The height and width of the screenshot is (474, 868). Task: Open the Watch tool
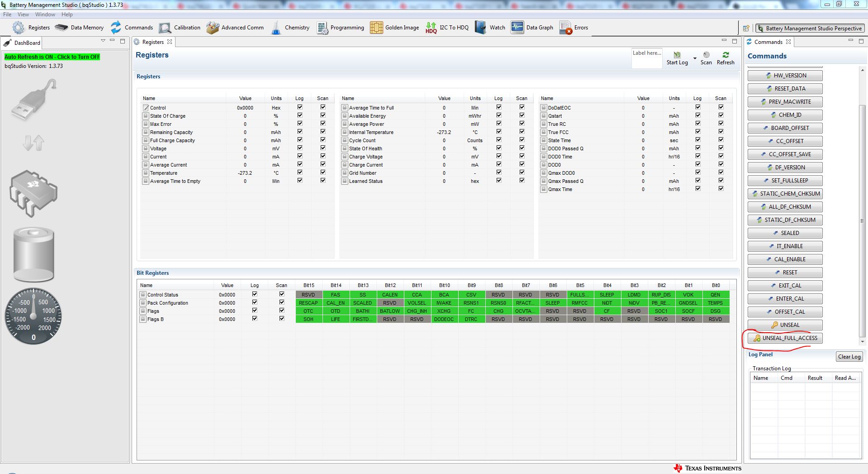click(x=490, y=28)
